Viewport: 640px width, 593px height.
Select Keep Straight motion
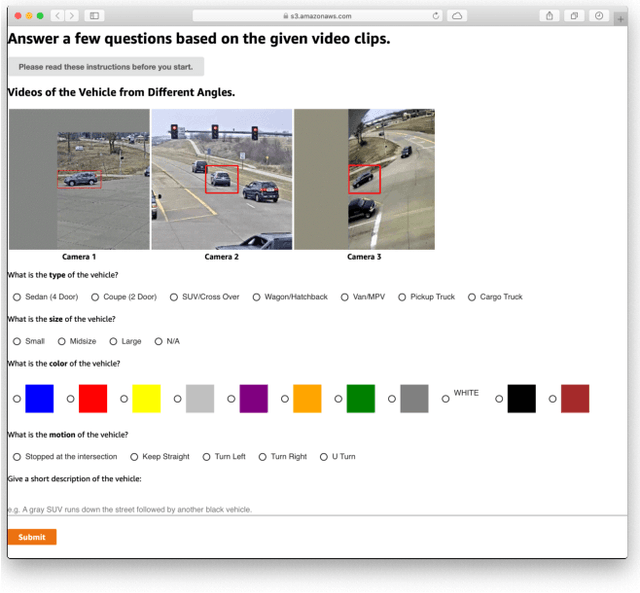[134, 457]
